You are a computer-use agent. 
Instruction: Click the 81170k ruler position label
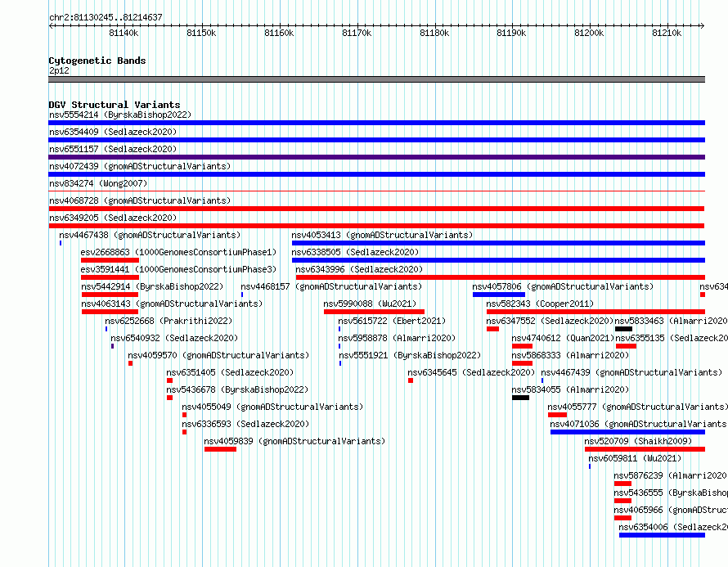click(357, 33)
